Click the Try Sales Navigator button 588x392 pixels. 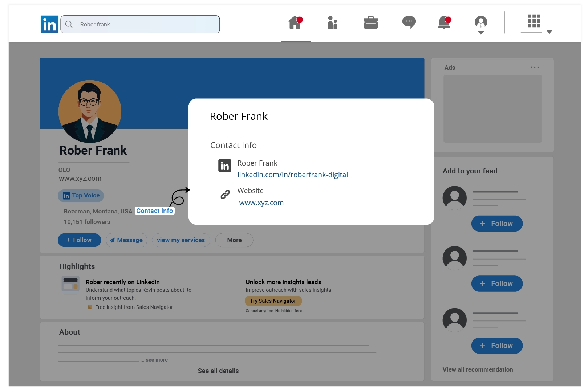click(273, 301)
